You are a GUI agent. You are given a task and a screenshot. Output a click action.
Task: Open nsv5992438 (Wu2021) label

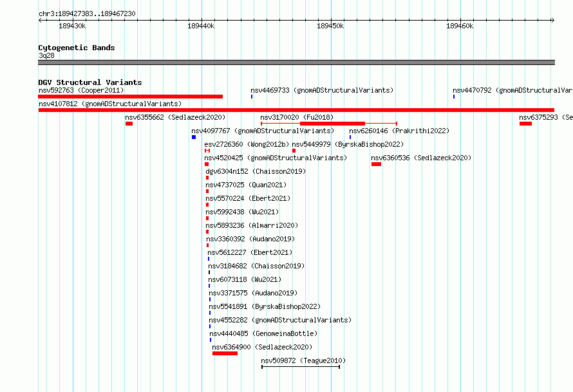pyautogui.click(x=242, y=212)
